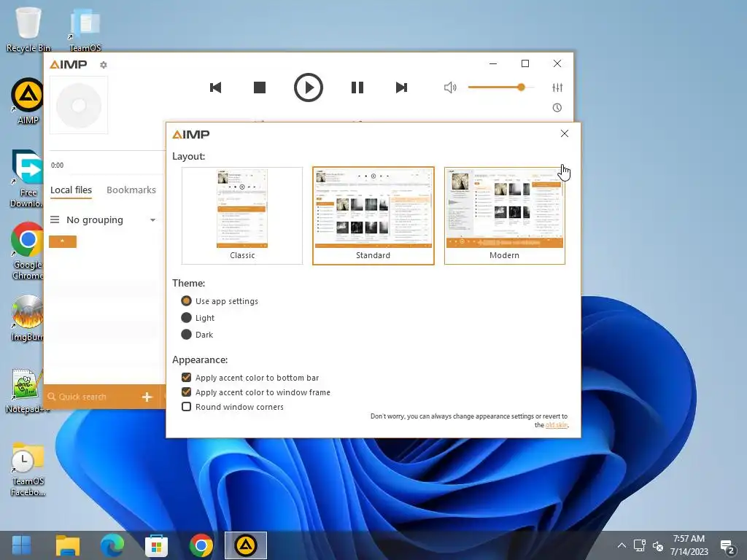Choose the Modern layout thumbnail
Screen dimensions: 747x560
click(x=505, y=216)
